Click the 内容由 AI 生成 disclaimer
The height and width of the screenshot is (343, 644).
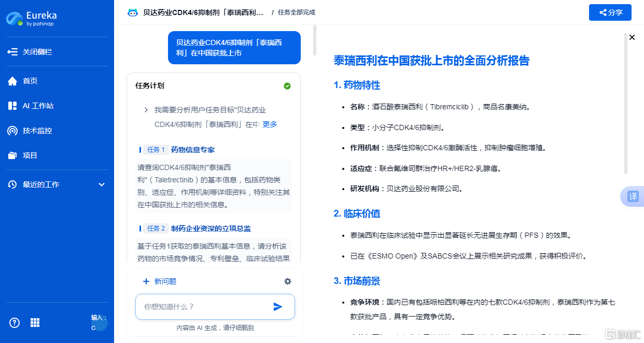point(215,328)
